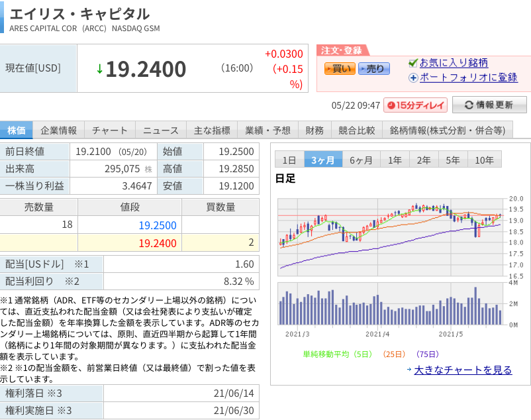Click the 売り (sell) button
Screen dimensions: 531x420
374,68
